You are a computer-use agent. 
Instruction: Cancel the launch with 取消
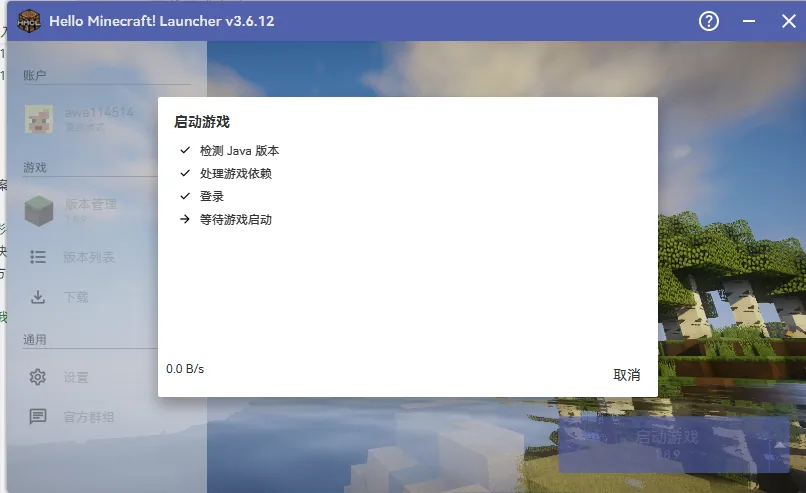pyautogui.click(x=627, y=375)
